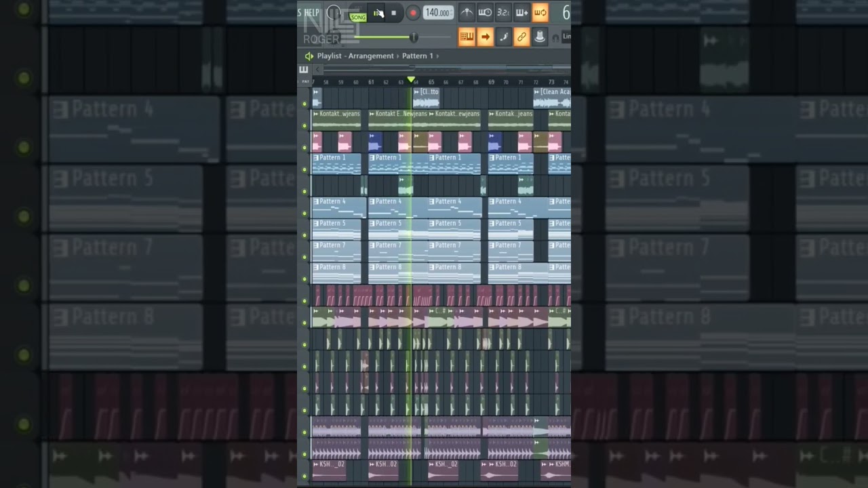
Task: Turn off the auto-scroll arrow icon
Action: tap(485, 37)
